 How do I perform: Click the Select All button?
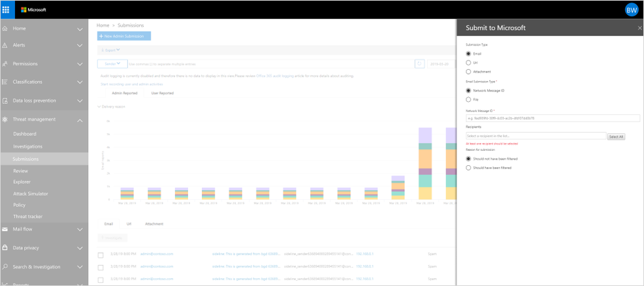coord(616,136)
